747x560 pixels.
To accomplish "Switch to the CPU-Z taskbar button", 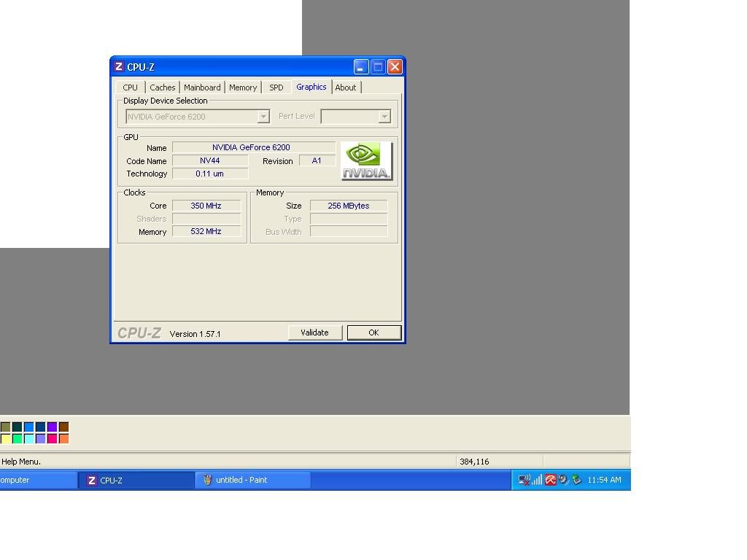I will [136, 480].
